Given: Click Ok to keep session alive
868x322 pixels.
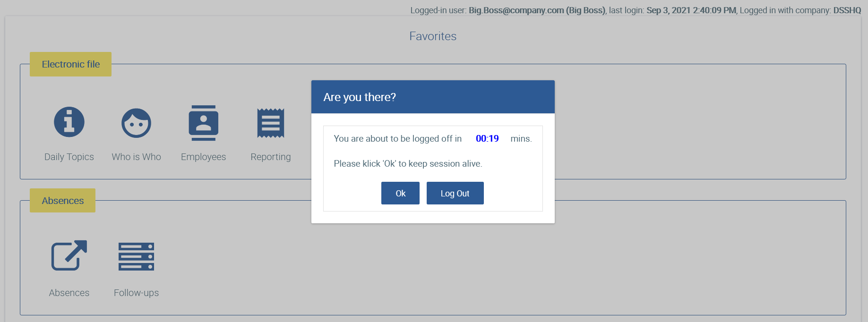Looking at the screenshot, I should 400,193.
